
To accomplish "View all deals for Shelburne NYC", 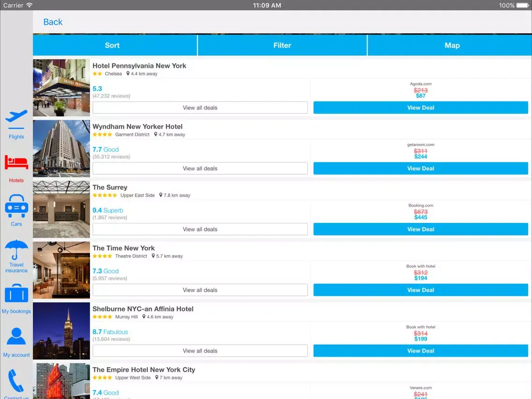I will pyautogui.click(x=200, y=350).
